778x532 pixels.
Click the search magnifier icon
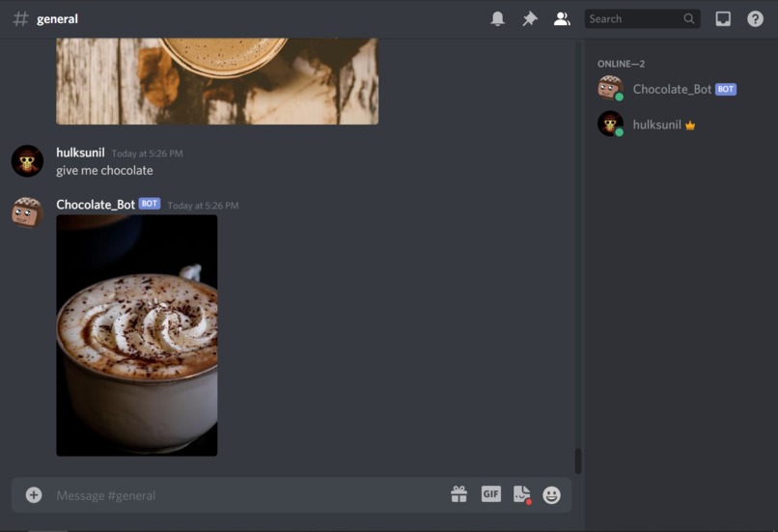coord(688,19)
